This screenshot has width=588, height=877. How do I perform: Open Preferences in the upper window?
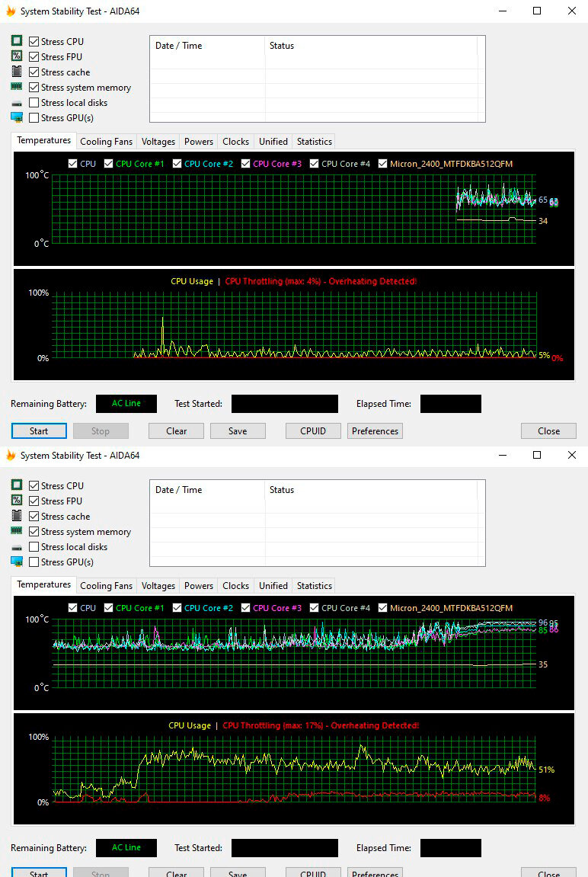[375, 431]
